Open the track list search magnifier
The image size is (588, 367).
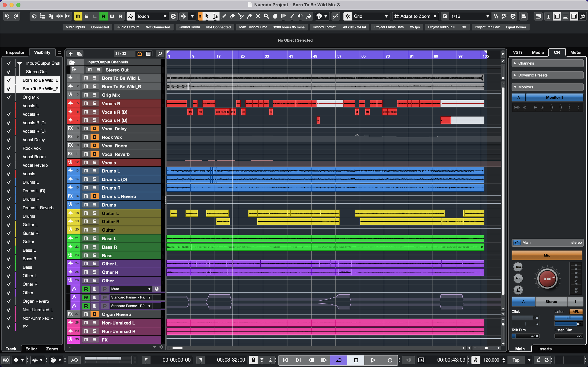(160, 54)
